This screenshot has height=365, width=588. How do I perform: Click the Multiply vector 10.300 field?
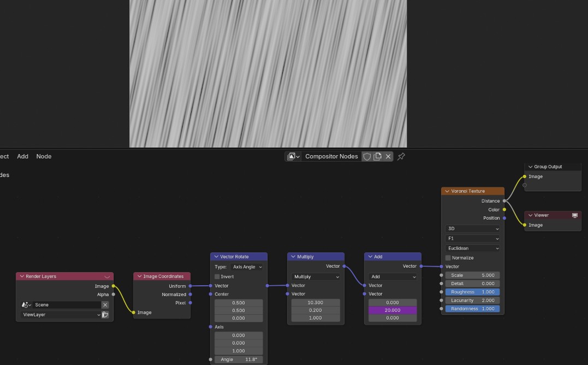(x=316, y=302)
